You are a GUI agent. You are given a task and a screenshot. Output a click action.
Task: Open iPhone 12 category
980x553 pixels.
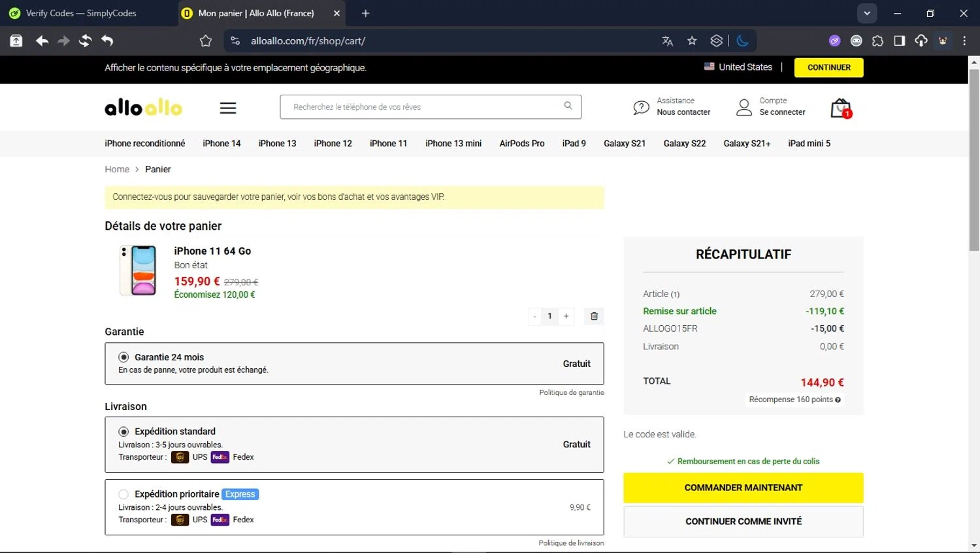click(333, 144)
